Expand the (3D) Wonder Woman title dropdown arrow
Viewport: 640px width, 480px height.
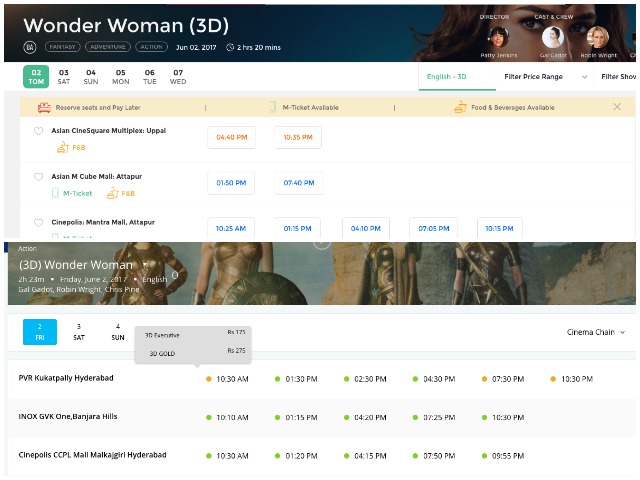tap(144, 265)
